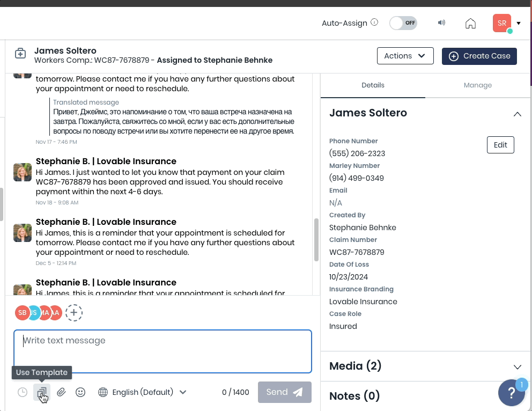Toggle the Auto-Assign switch
Image resolution: width=532 pixels, height=411 pixels.
(x=403, y=23)
